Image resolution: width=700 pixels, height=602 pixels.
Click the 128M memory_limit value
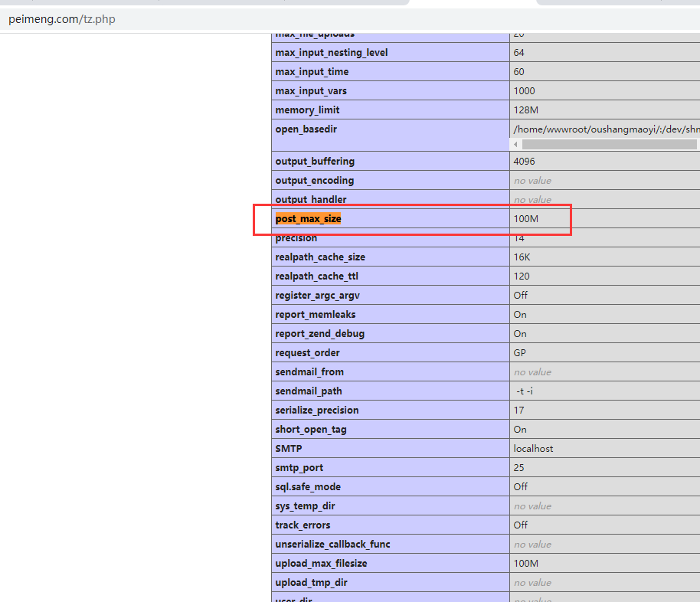526,110
